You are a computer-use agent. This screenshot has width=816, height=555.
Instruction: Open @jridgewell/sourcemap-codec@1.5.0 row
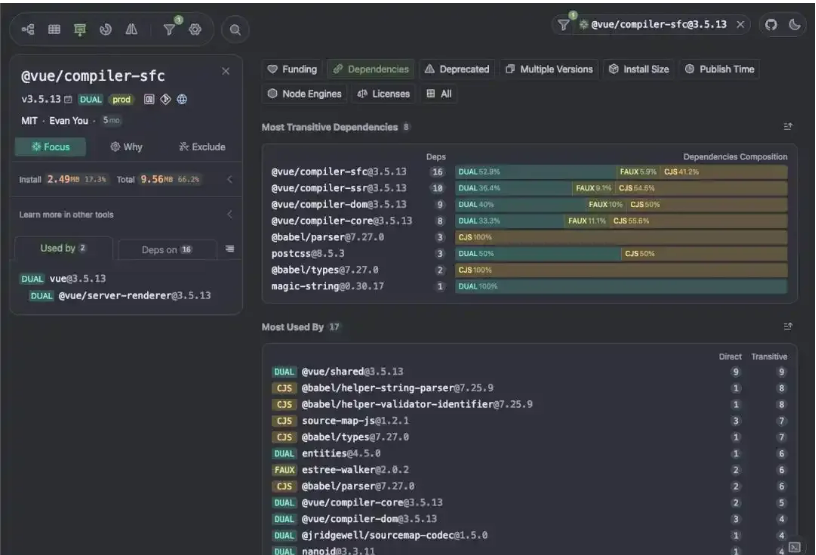point(394,535)
